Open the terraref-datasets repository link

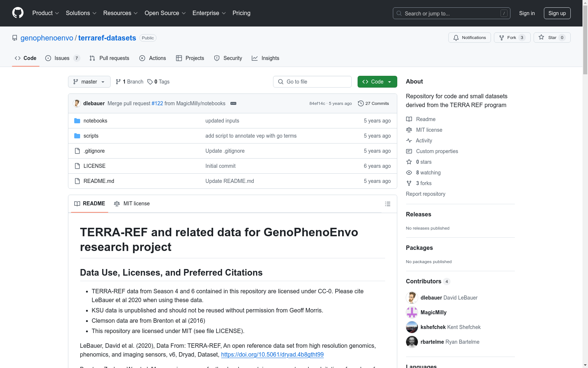(107, 38)
